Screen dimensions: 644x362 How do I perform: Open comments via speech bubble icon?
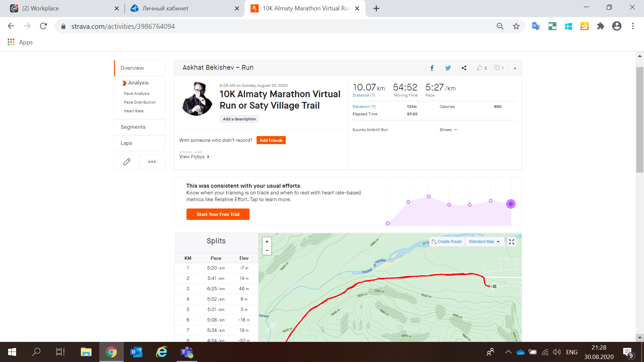(497, 68)
